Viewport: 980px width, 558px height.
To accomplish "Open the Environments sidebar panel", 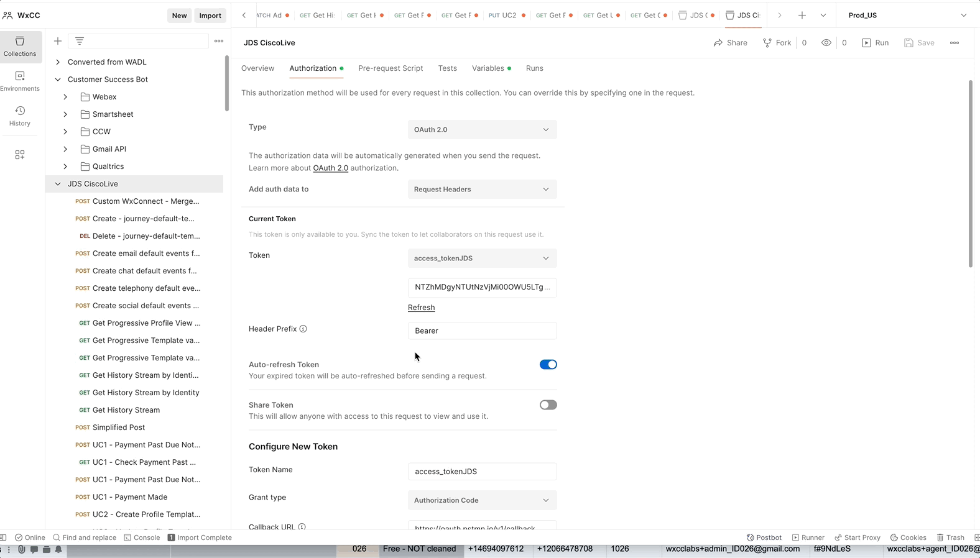I will pyautogui.click(x=20, y=81).
